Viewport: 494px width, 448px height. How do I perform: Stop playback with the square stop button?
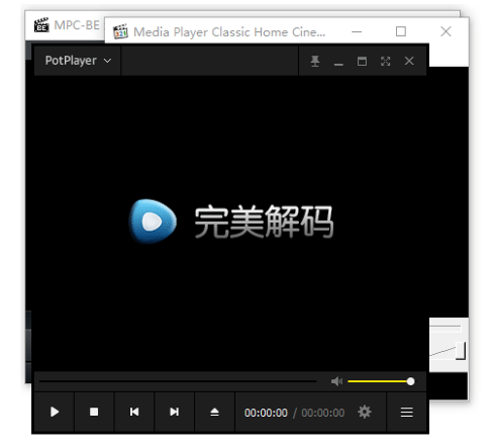click(x=94, y=412)
